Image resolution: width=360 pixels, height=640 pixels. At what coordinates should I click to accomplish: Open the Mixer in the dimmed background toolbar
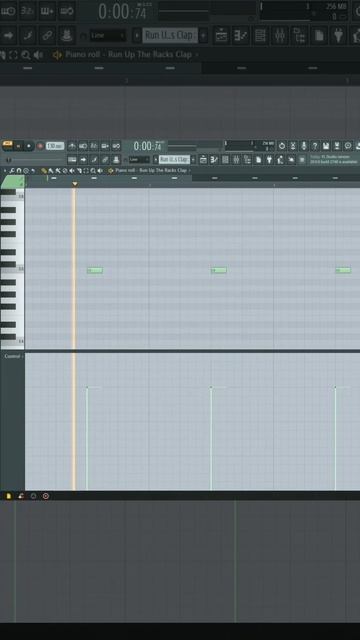pyautogui.click(x=280, y=35)
